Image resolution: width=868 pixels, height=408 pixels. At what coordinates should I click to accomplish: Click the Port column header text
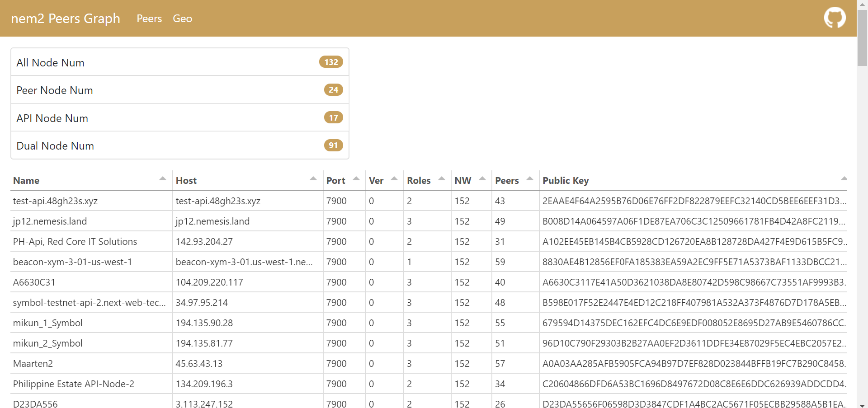pos(336,181)
